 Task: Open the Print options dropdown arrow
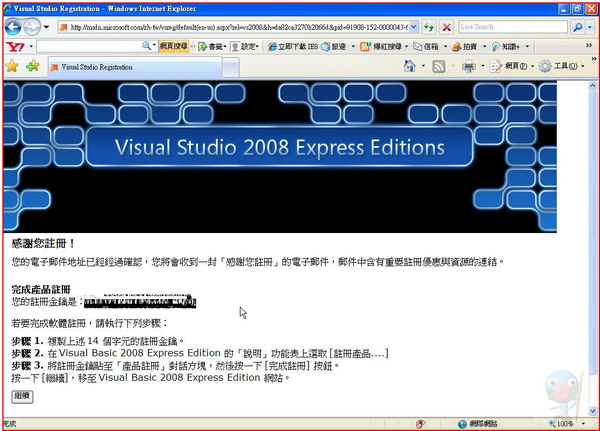[483, 66]
